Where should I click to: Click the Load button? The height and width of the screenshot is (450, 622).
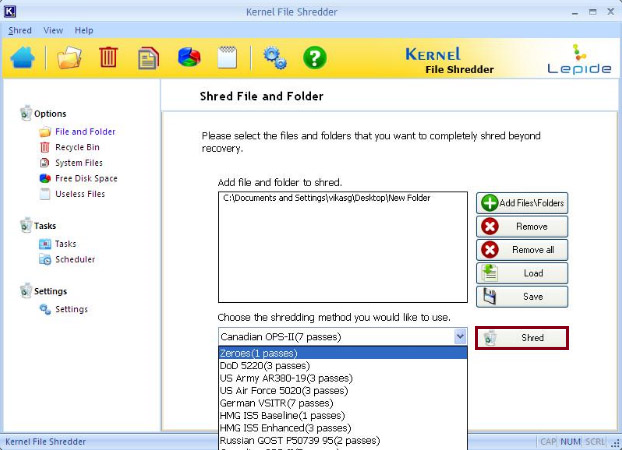pos(522,273)
